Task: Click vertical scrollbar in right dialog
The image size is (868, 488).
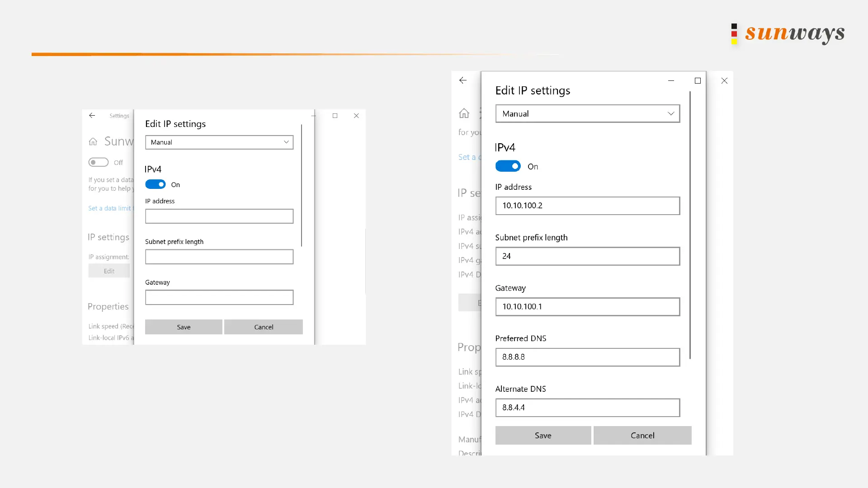Action: pyautogui.click(x=690, y=226)
